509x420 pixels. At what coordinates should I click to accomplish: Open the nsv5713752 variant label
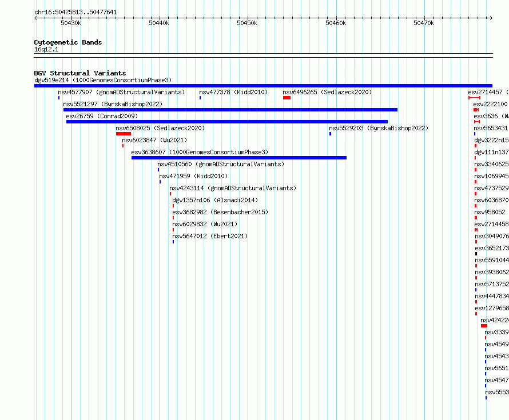[x=492, y=284]
